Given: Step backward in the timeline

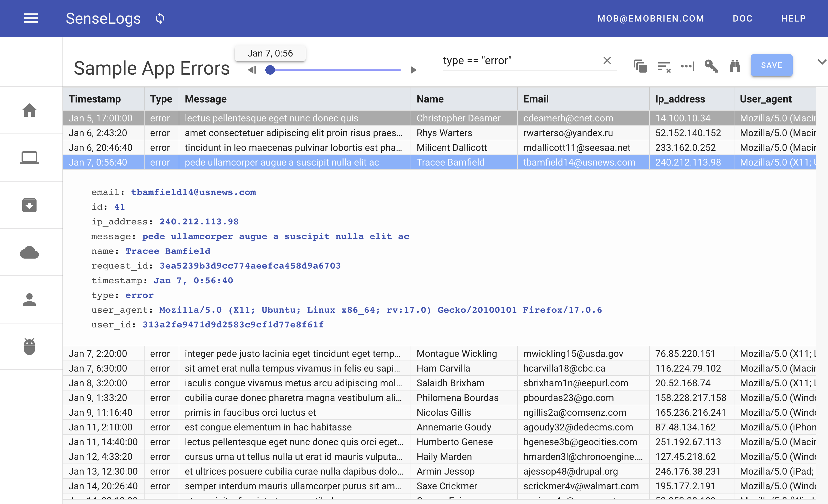Looking at the screenshot, I should [252, 70].
